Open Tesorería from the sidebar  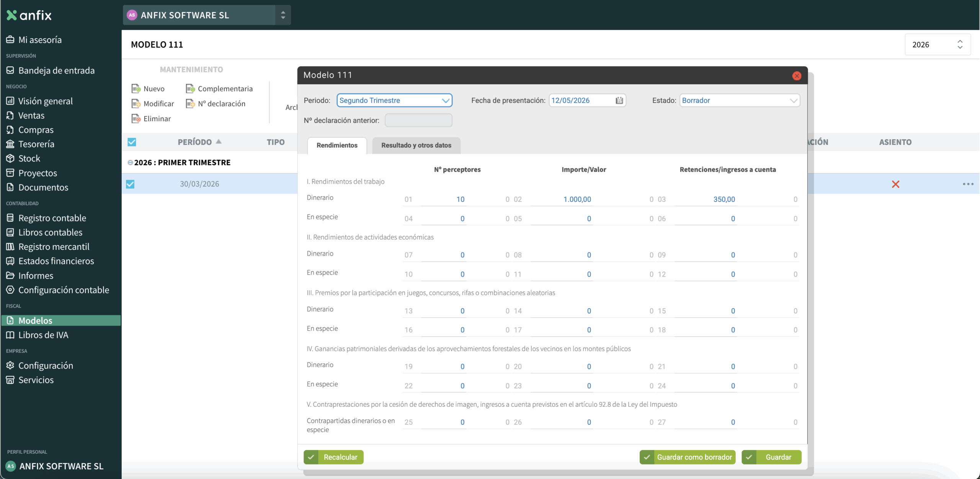(36, 144)
